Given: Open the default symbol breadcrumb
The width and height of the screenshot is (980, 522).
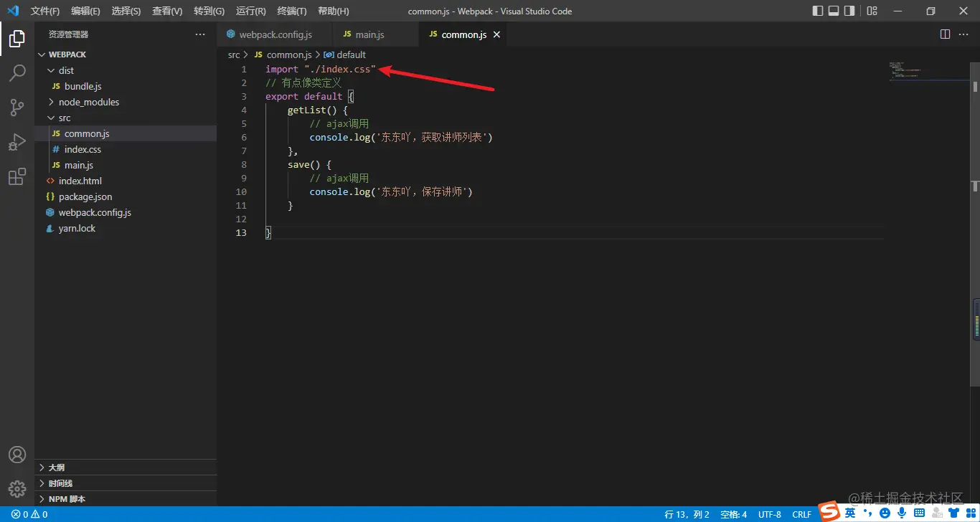Looking at the screenshot, I should point(345,54).
